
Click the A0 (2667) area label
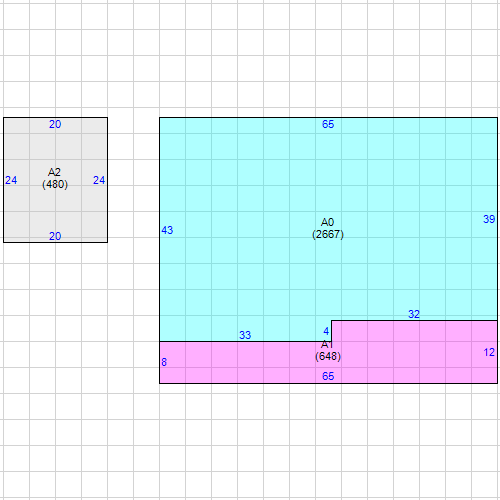[328, 228]
